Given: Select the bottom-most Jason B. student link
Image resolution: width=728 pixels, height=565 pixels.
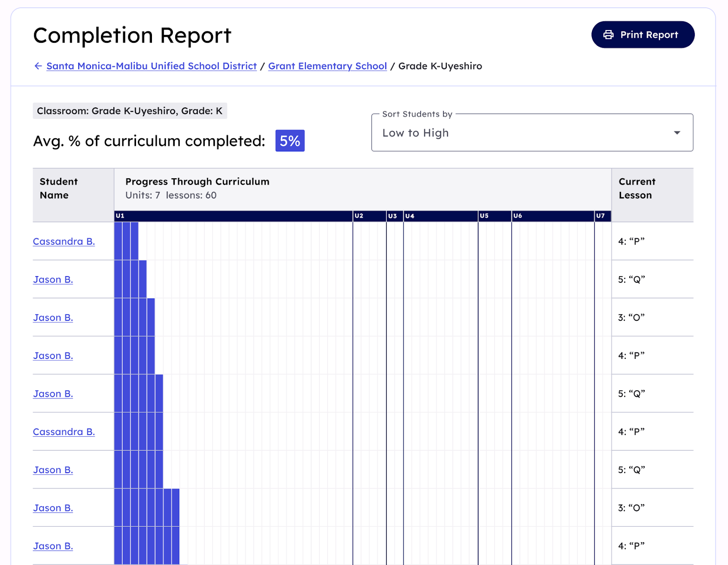Looking at the screenshot, I should click(53, 546).
